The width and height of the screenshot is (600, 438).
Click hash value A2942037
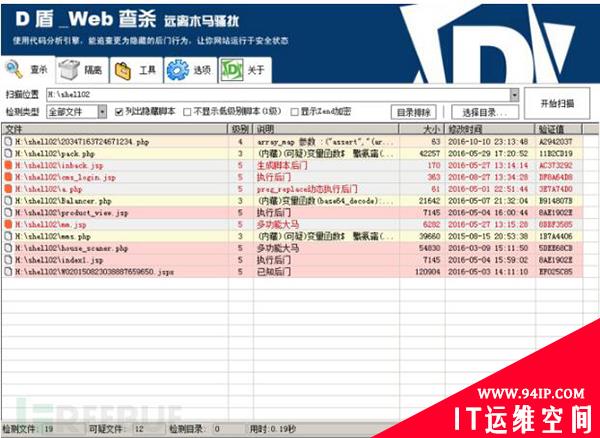[x=556, y=142]
